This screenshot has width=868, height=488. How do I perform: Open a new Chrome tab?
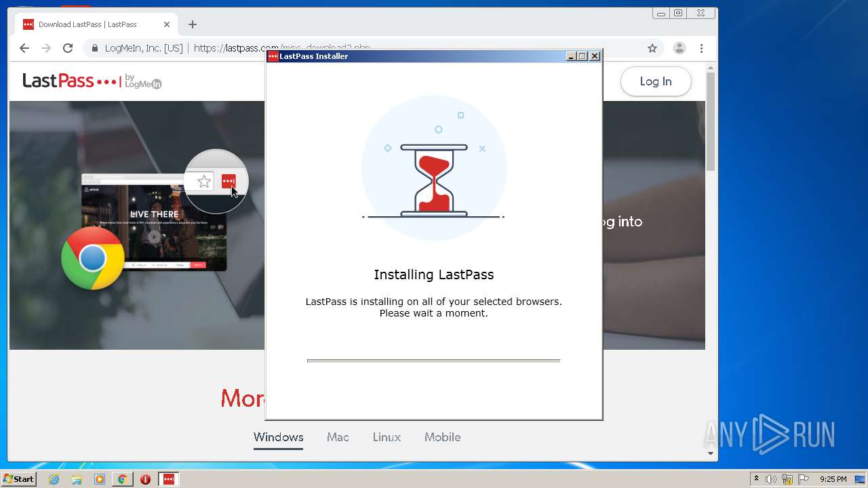pos(193,24)
